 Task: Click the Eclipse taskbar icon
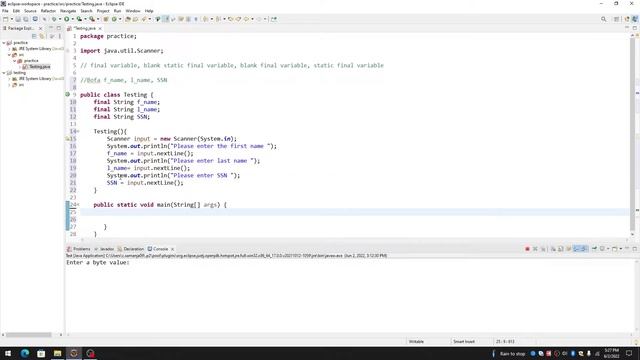(x=74, y=353)
